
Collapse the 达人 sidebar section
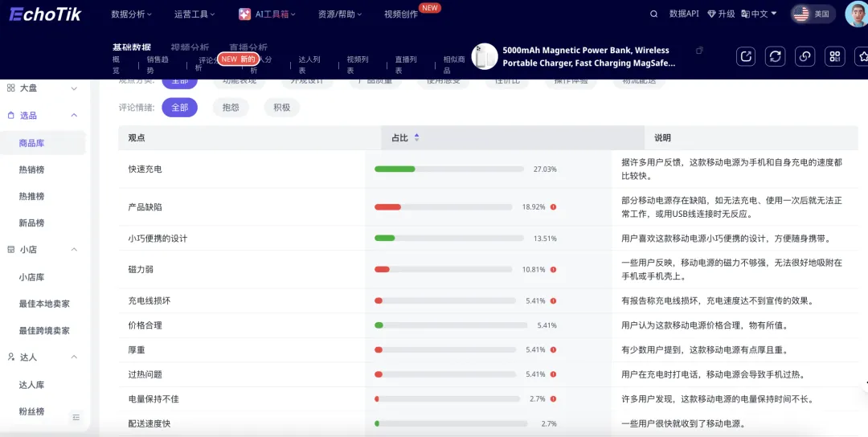pyautogui.click(x=74, y=357)
